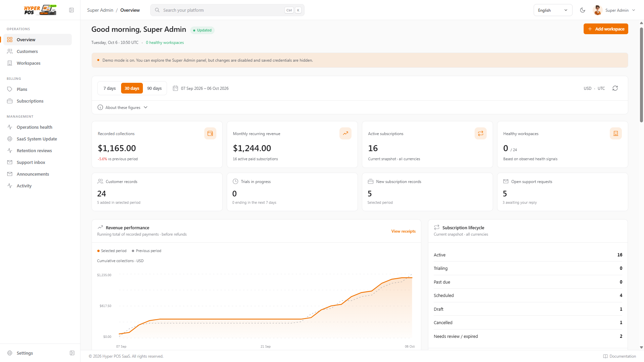The width and height of the screenshot is (644, 362).
Task: Open the Super Admin account menu
Action: (614, 10)
